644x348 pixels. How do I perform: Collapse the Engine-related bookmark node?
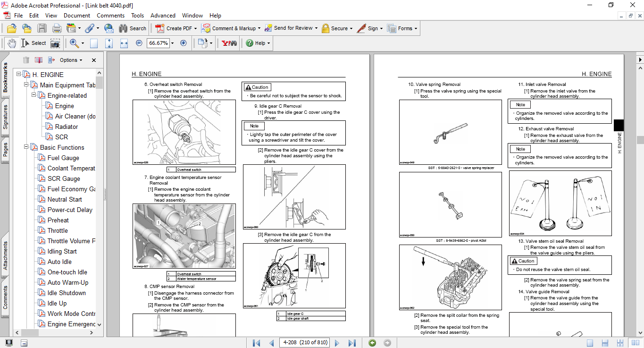[x=34, y=95]
